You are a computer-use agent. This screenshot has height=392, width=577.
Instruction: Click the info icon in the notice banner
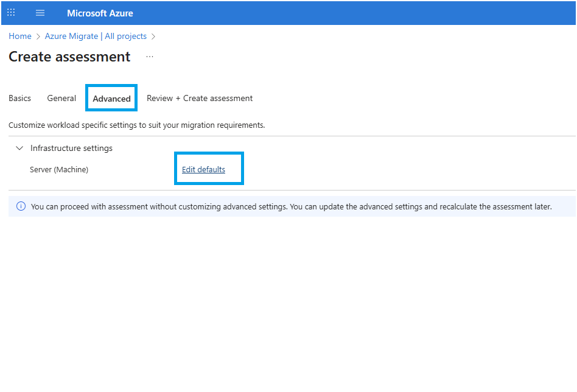click(x=21, y=206)
